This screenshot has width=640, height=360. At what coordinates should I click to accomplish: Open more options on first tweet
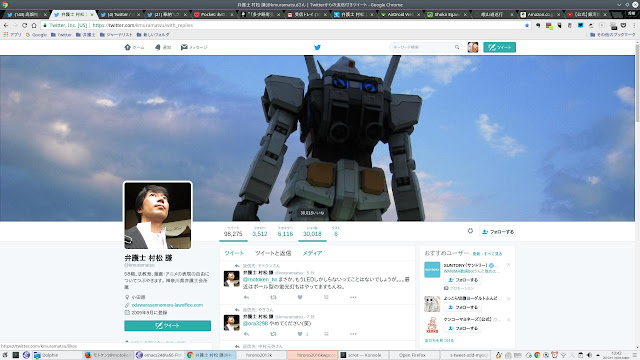[353, 297]
